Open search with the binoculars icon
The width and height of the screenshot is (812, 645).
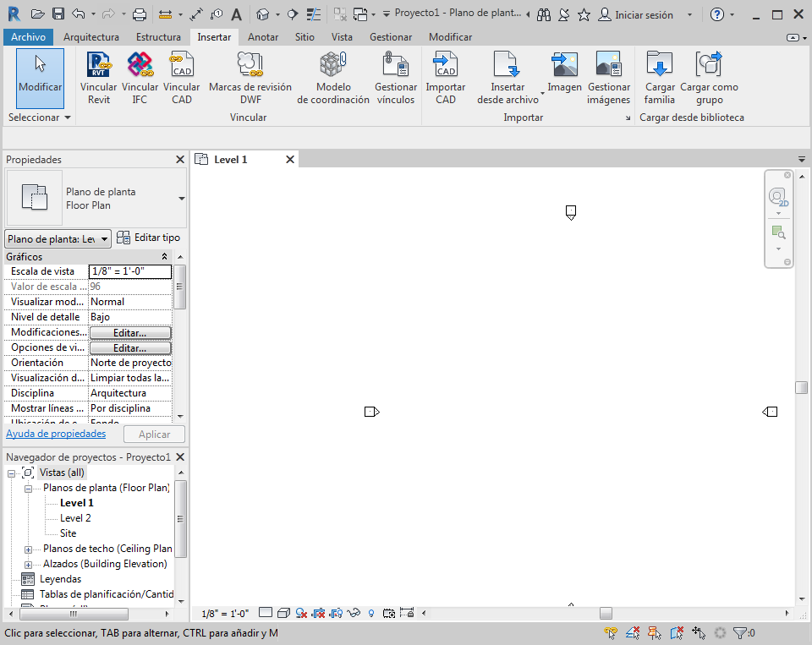[x=544, y=14]
